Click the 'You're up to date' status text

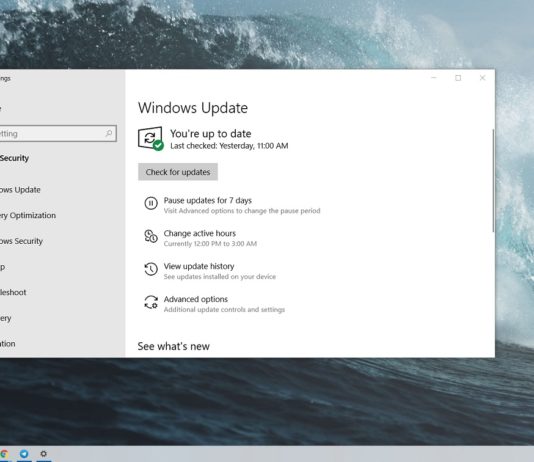pos(211,134)
